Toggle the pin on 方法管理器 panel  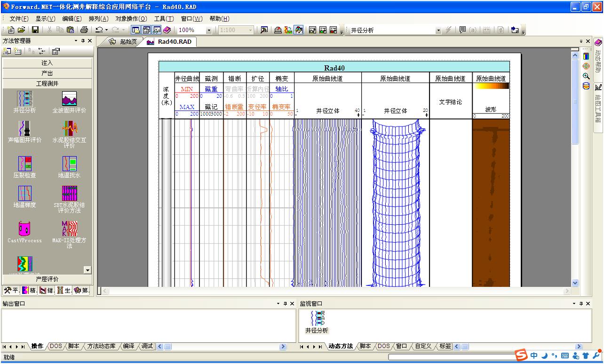83,41
